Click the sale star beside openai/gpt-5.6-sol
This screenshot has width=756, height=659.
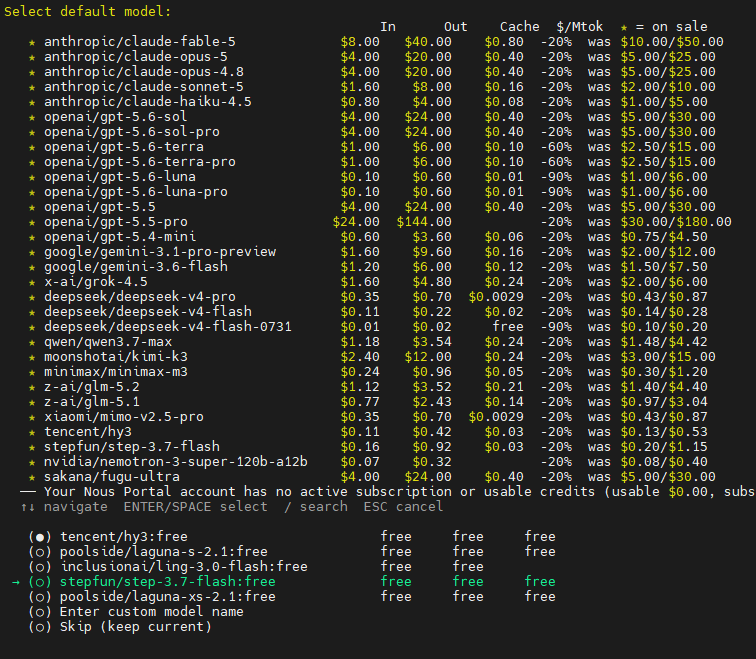[32, 117]
